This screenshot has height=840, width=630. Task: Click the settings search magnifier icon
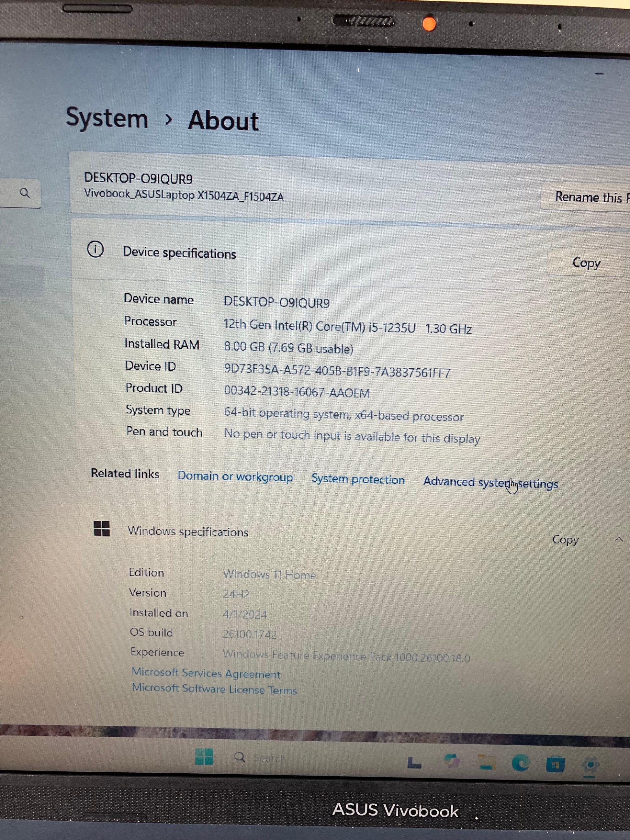click(25, 193)
